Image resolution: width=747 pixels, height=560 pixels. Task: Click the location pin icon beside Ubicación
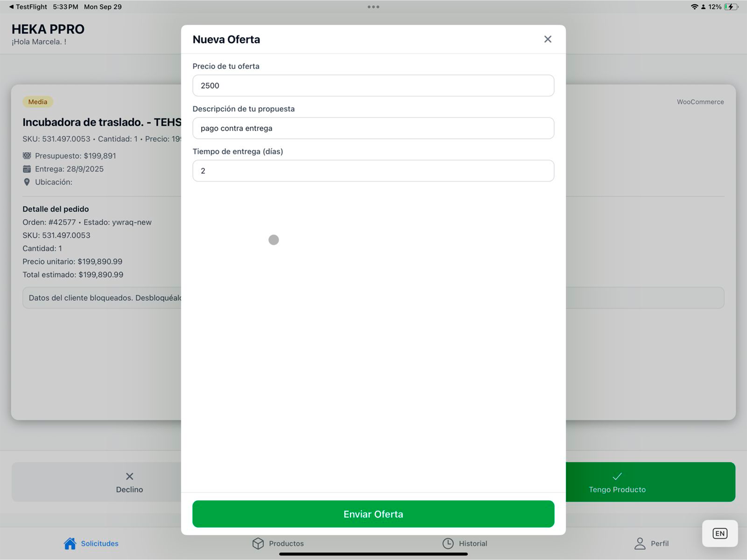pos(27,182)
